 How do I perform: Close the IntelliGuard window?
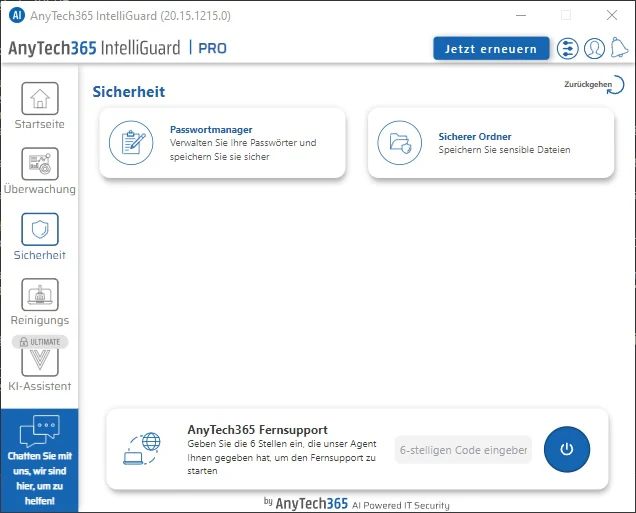coord(612,15)
